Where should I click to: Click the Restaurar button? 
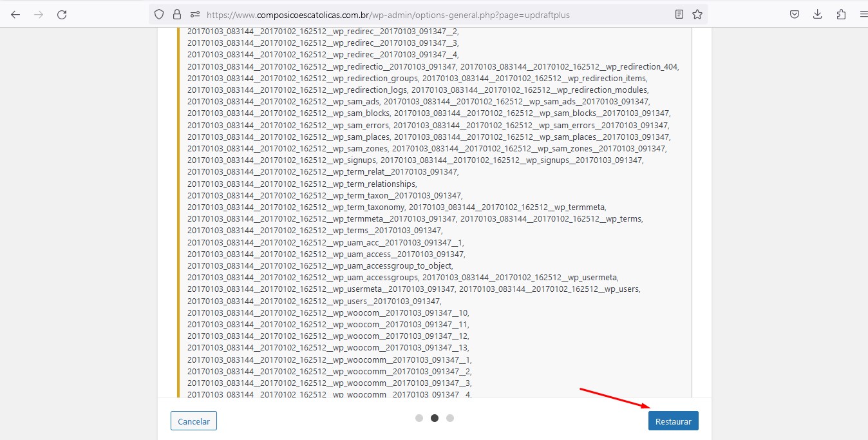click(674, 421)
